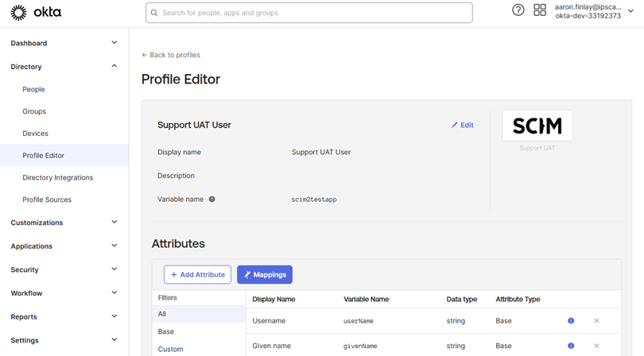The height and width of the screenshot is (356, 644).
Task: Click the Add Attribute button
Action: pyautogui.click(x=197, y=275)
